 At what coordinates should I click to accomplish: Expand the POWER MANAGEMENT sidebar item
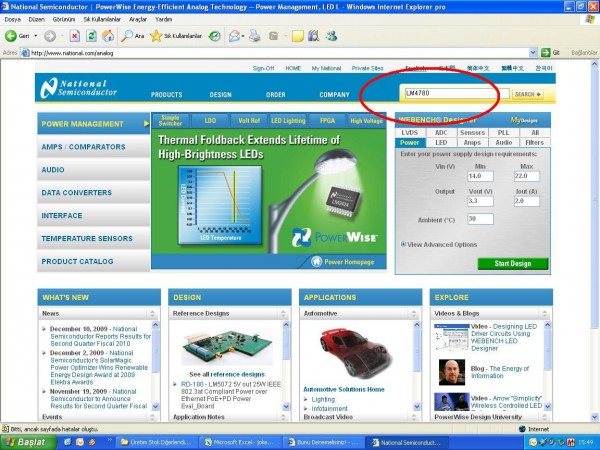93,125
